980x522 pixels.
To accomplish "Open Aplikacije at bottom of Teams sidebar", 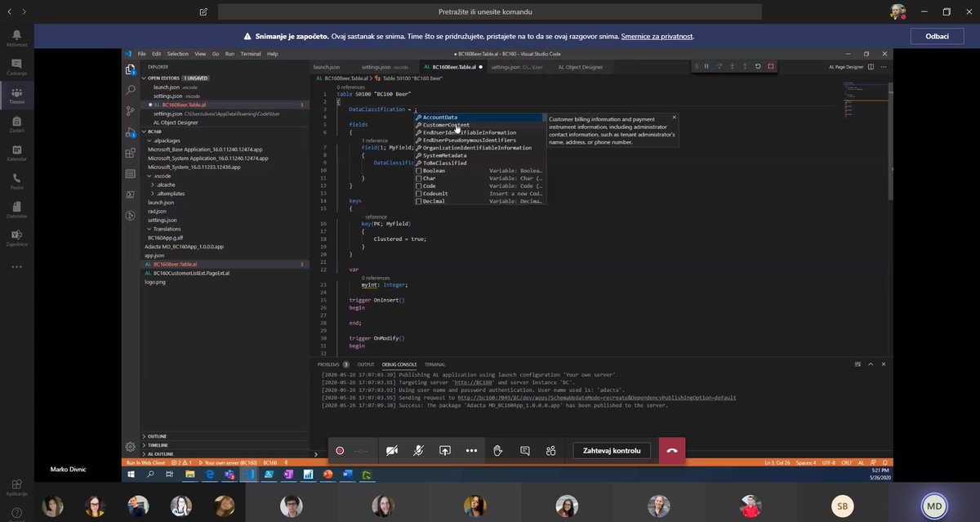I will pyautogui.click(x=16, y=488).
